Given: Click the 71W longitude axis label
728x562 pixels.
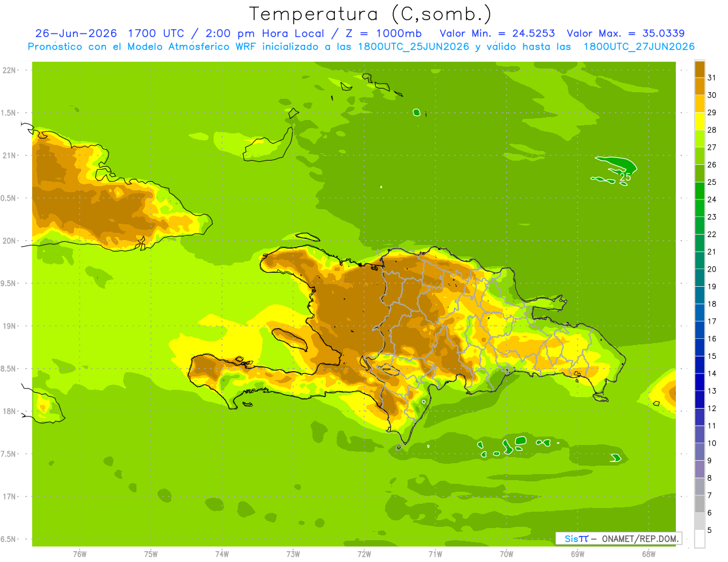Looking at the screenshot, I should click(435, 554).
